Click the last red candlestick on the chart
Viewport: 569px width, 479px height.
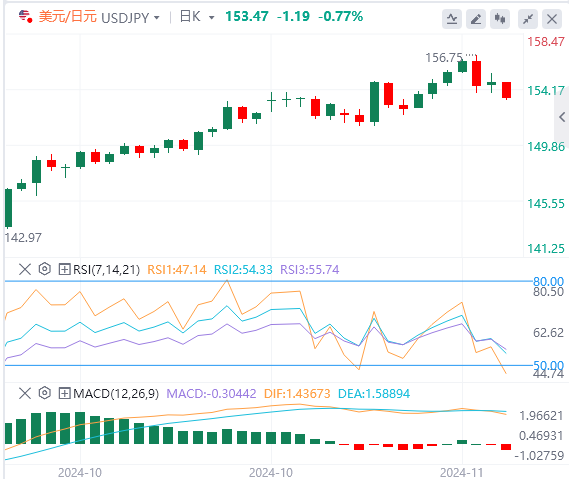point(507,90)
